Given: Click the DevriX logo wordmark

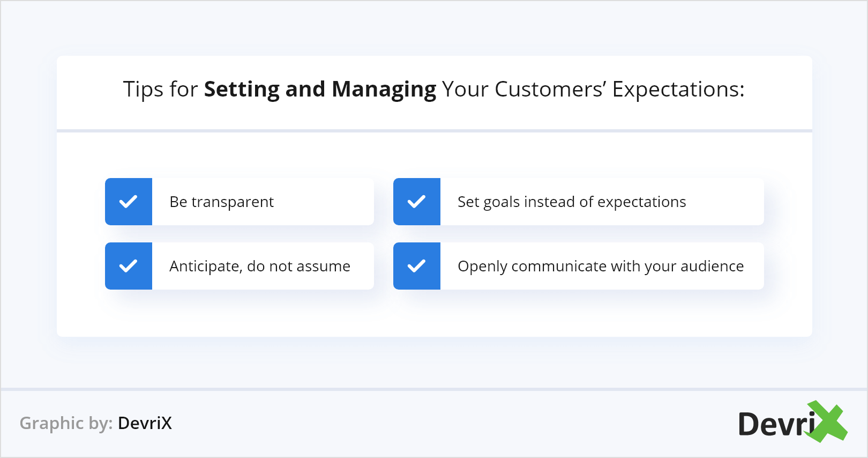Looking at the screenshot, I should pos(776,424).
